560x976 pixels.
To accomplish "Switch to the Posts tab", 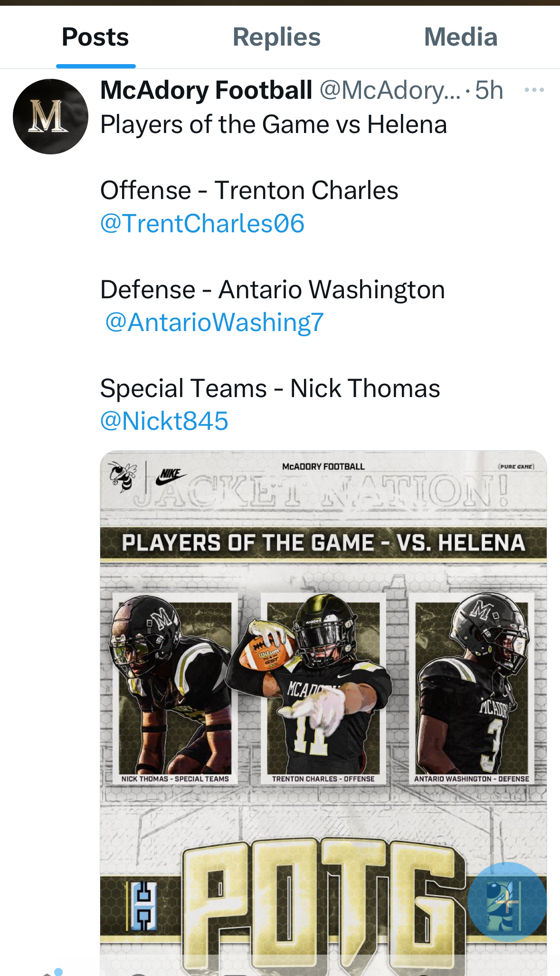I will click(95, 37).
